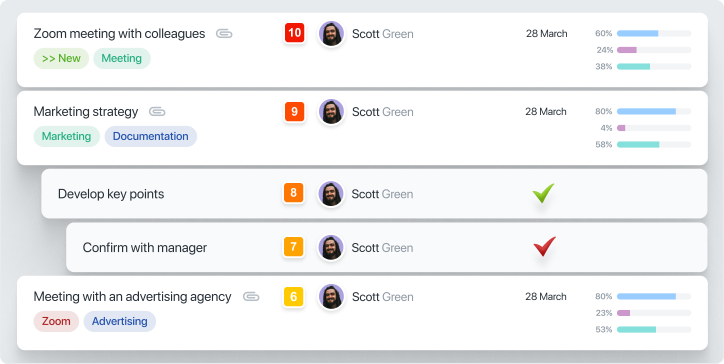Click the paperclip icon beside Marketing strategy
The height and width of the screenshot is (364, 724).
(157, 112)
